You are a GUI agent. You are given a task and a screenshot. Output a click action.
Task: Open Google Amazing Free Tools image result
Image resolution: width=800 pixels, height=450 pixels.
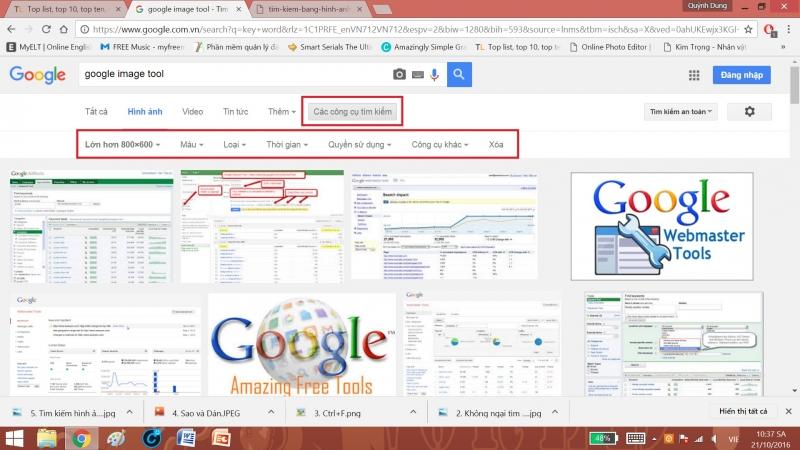(302, 345)
